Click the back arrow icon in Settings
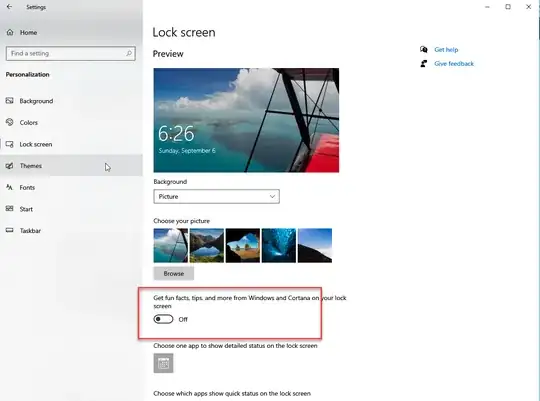Image resolution: width=540 pixels, height=401 pixels. click(x=9, y=7)
